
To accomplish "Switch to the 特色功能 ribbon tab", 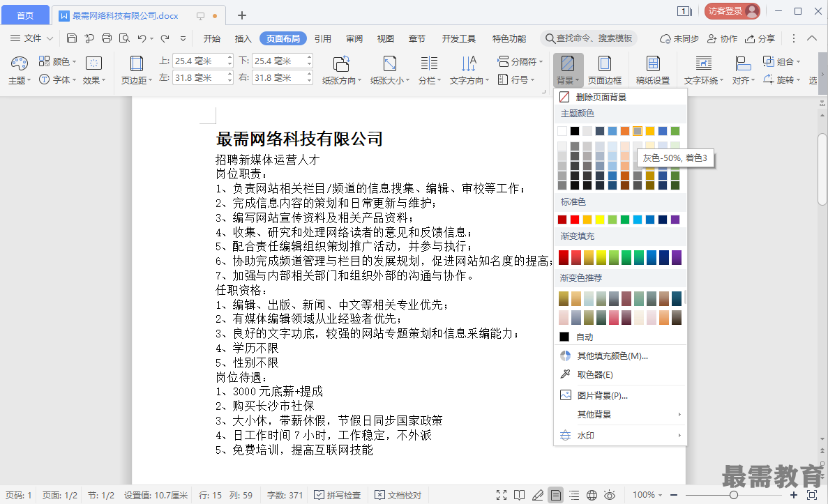I will [509, 38].
